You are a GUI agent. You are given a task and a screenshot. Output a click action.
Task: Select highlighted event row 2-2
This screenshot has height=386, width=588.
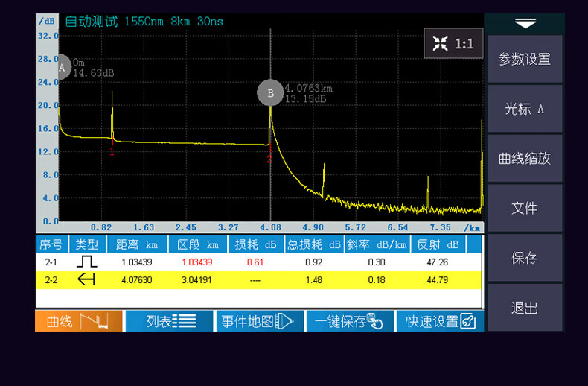[259, 279]
